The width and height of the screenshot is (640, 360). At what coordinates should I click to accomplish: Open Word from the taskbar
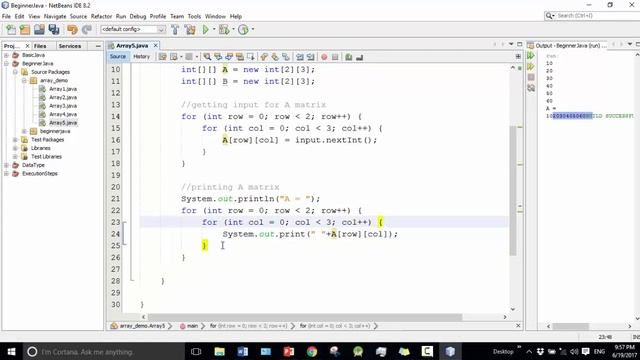coord(242,351)
